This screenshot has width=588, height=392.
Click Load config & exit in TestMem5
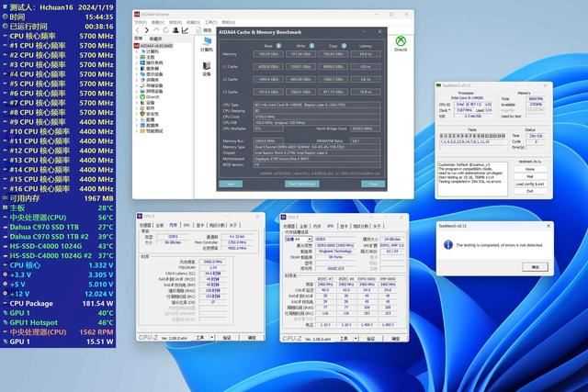point(530,184)
